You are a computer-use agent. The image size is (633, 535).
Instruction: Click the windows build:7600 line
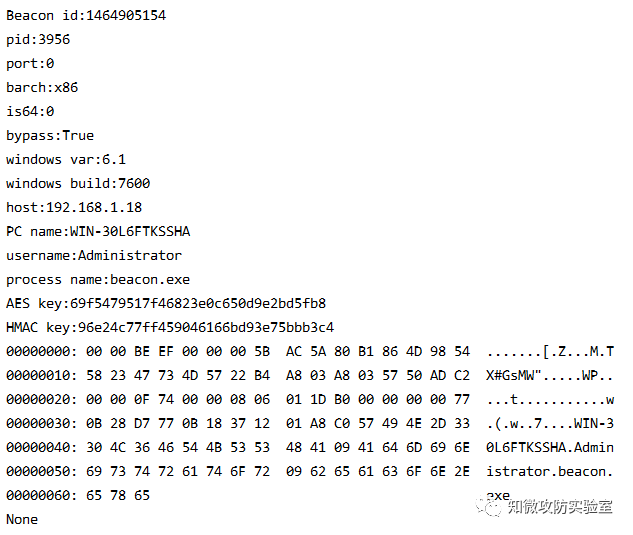click(x=78, y=183)
